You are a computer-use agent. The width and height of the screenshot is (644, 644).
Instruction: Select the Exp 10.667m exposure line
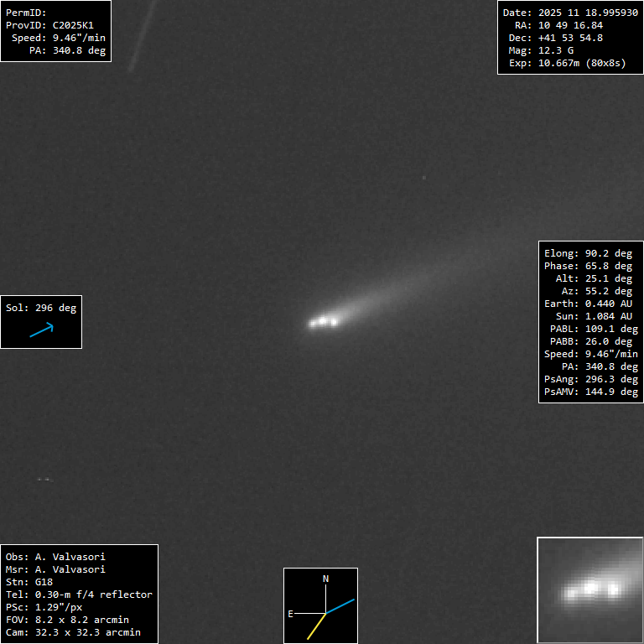click(x=567, y=63)
